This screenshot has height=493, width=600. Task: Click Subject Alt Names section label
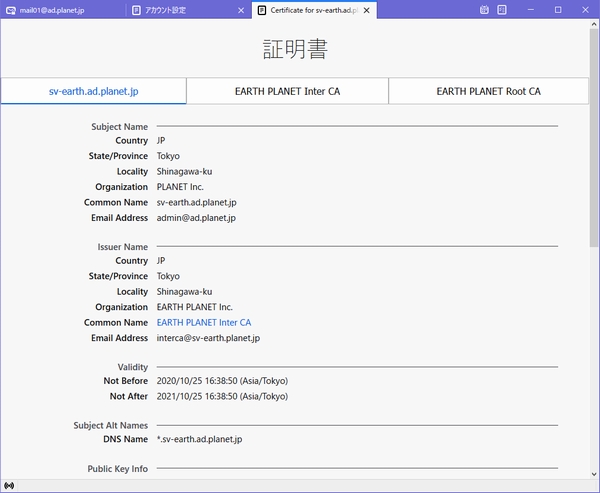click(x=111, y=425)
